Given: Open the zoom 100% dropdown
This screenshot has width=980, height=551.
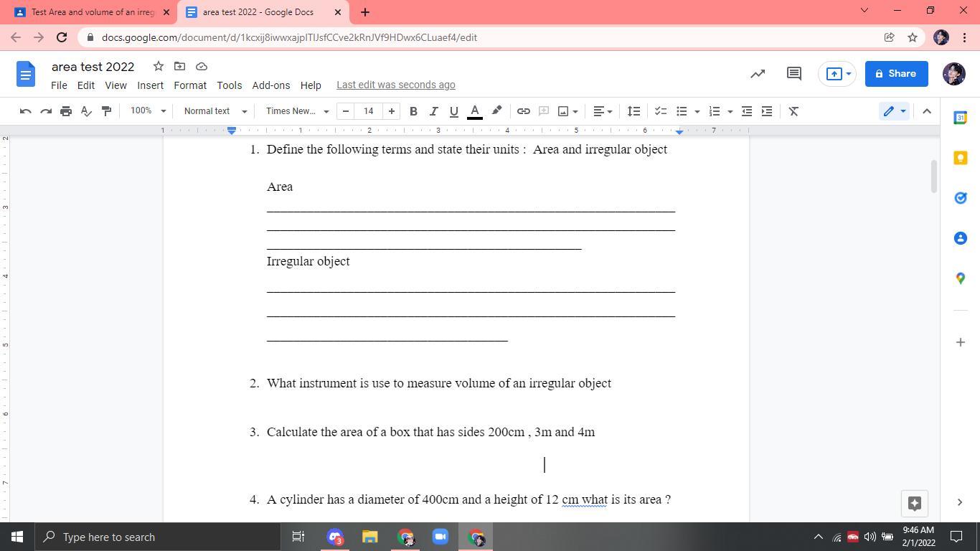Looking at the screenshot, I should [x=148, y=111].
